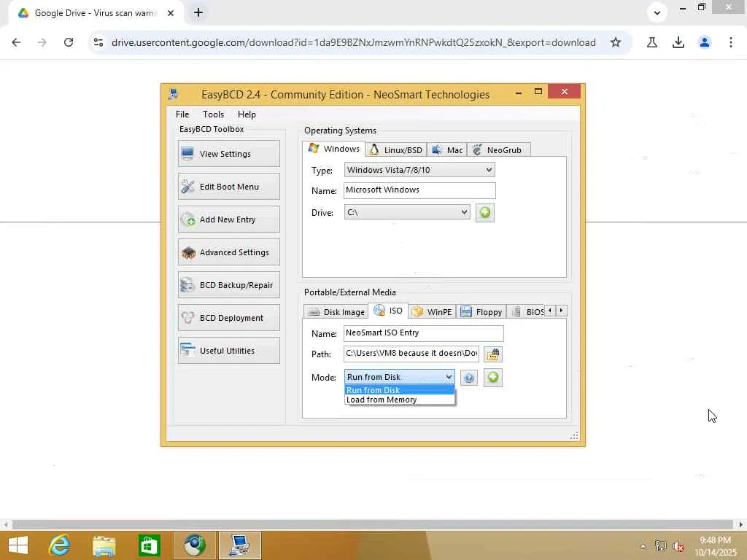Open Advanced Settings in EasyBCD
747x560 pixels.
[x=228, y=252]
